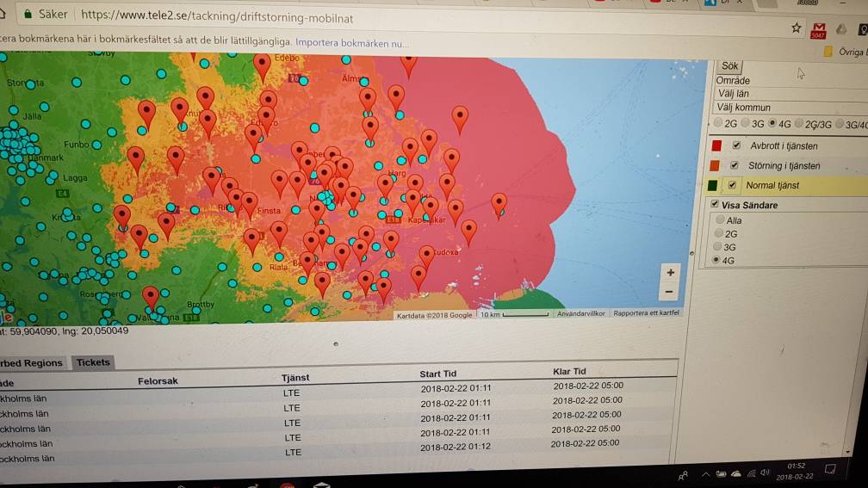This screenshot has height=488, width=868.
Task: Select the 2G network radio button
Action: (718, 122)
